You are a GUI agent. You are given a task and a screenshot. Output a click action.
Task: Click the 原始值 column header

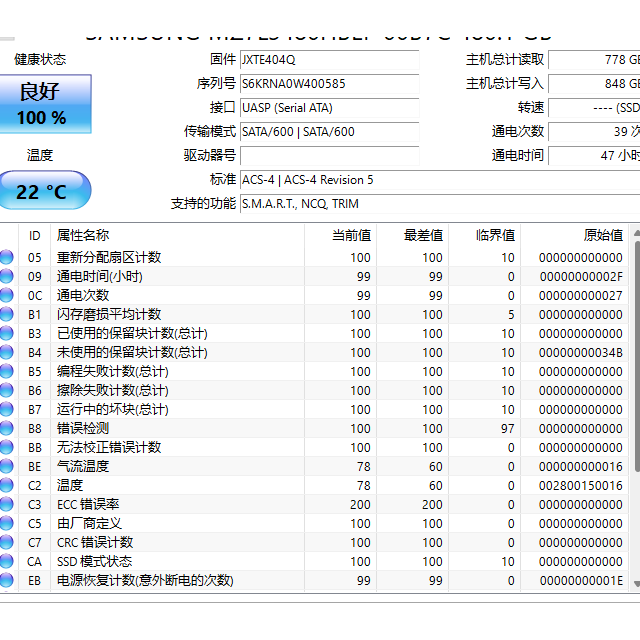click(574, 236)
